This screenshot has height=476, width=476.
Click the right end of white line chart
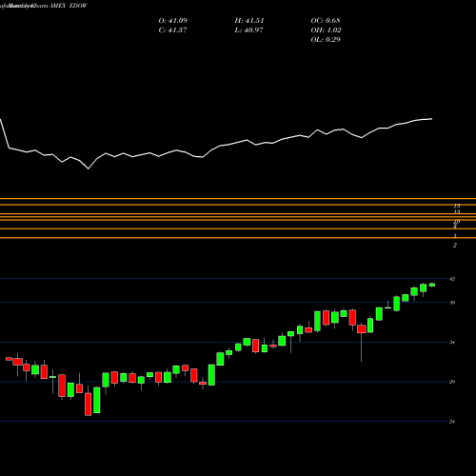pos(431,119)
